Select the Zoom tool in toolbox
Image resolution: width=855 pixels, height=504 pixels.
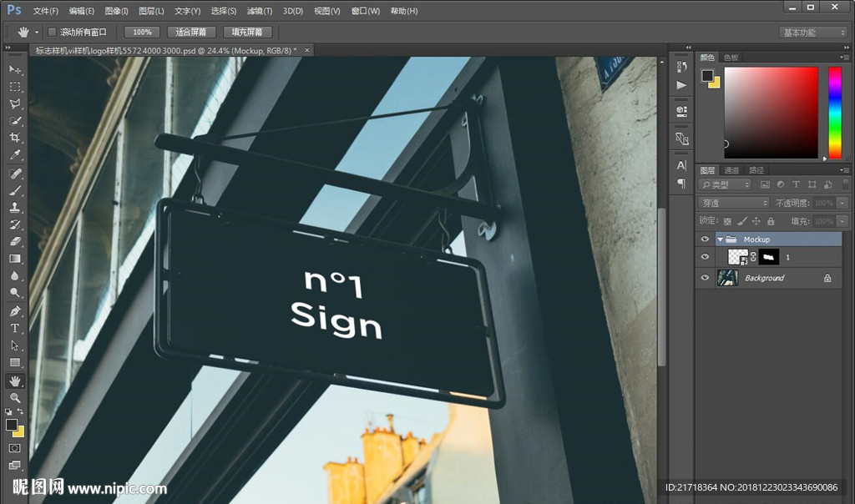15,398
